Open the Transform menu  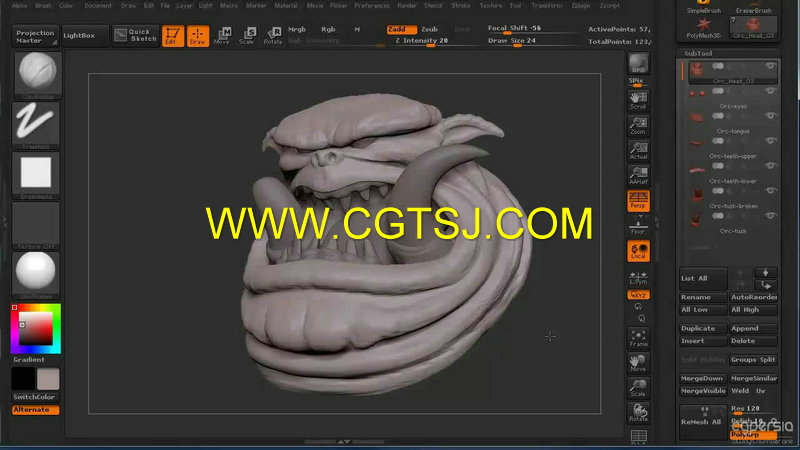546,6
